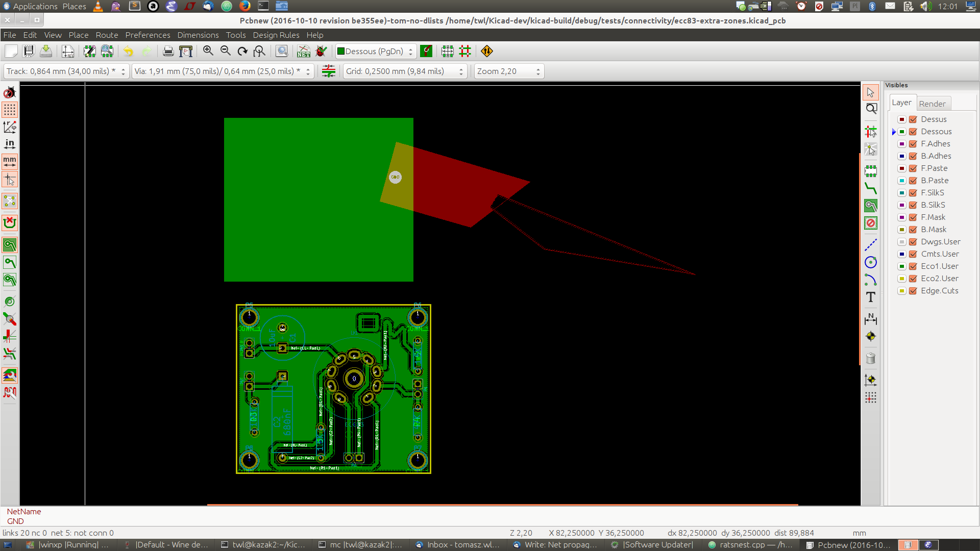Open the Grid size dropdown

[404, 71]
